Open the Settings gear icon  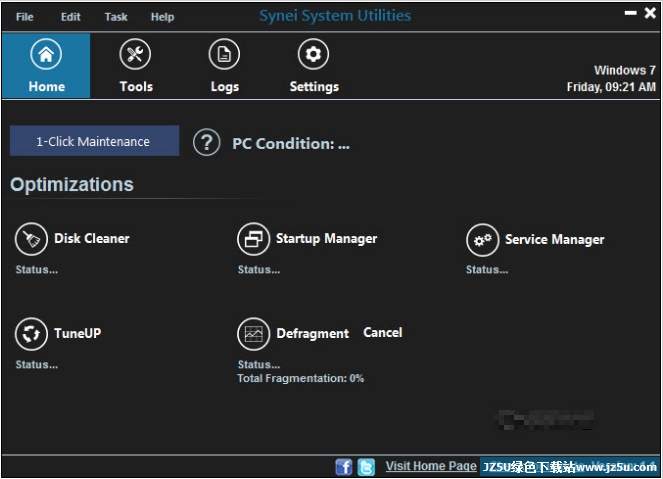coord(313,54)
